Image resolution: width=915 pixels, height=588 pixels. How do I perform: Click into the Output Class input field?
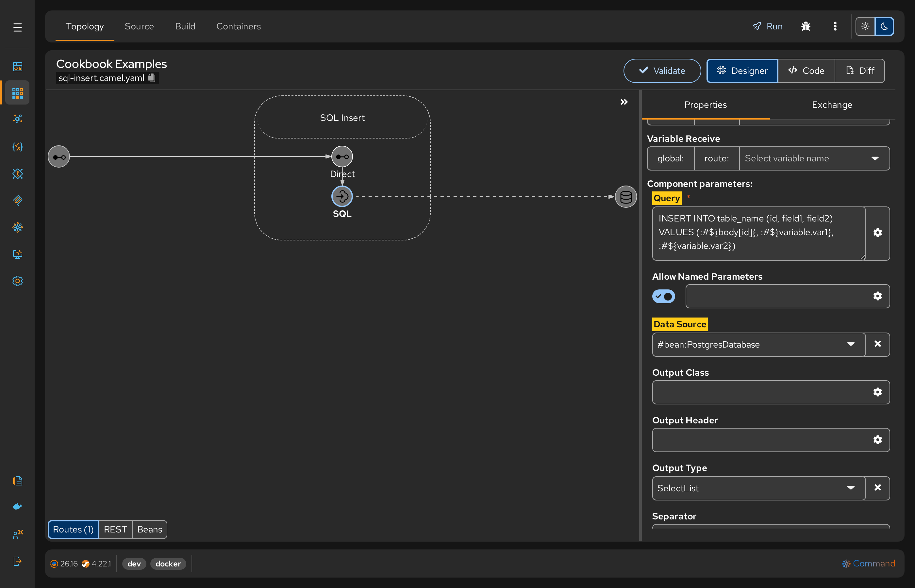click(760, 392)
